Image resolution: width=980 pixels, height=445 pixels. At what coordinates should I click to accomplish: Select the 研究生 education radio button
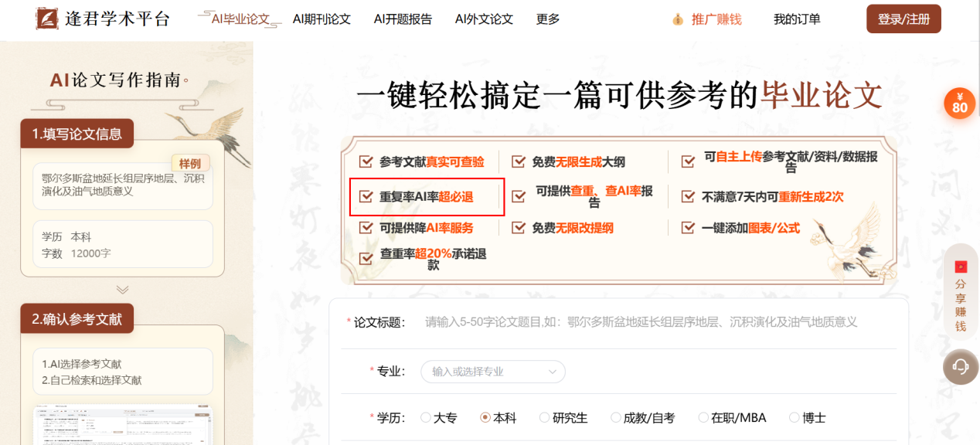coord(545,417)
